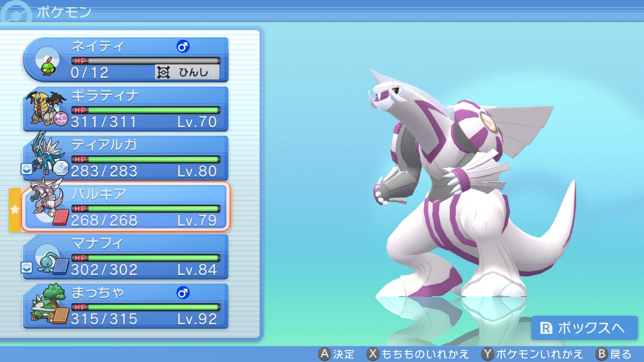Click the HP value 315/315
The image size is (644, 362).
coord(104,319)
